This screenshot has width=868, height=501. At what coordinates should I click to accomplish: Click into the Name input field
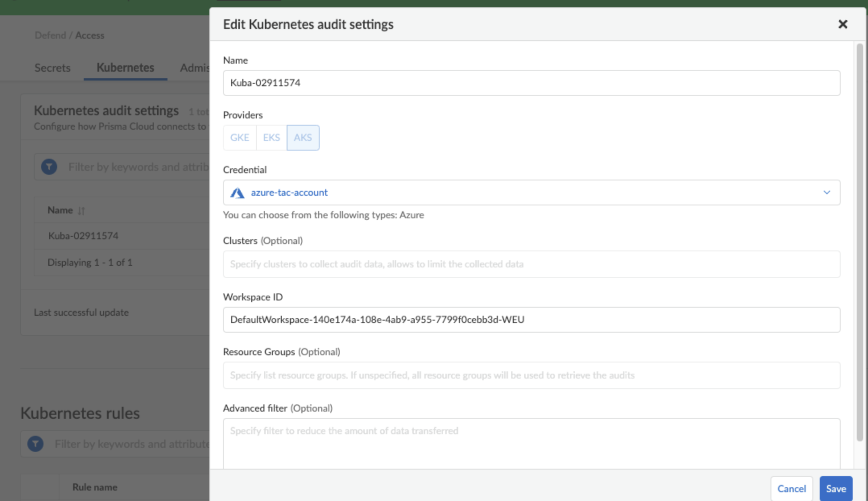point(531,83)
